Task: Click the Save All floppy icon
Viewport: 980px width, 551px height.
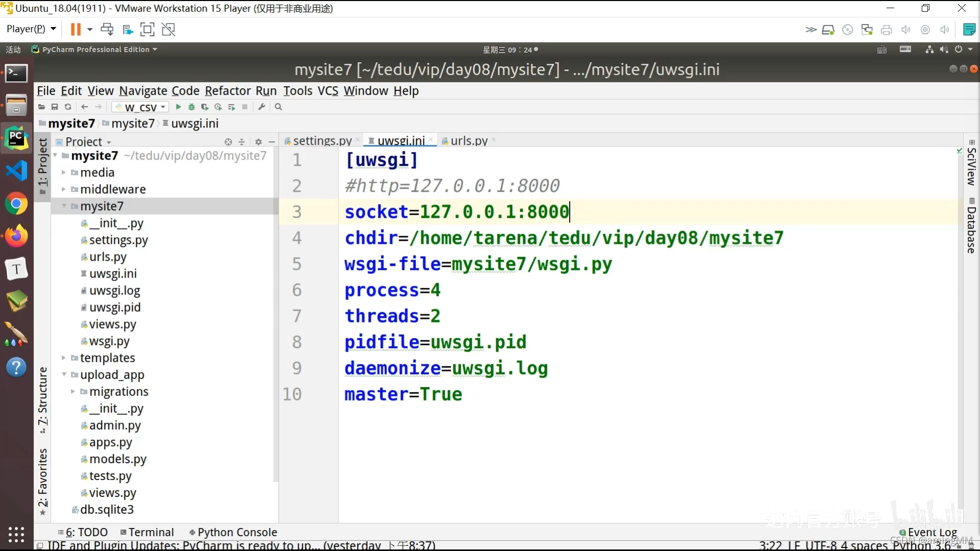Action: coord(55,107)
